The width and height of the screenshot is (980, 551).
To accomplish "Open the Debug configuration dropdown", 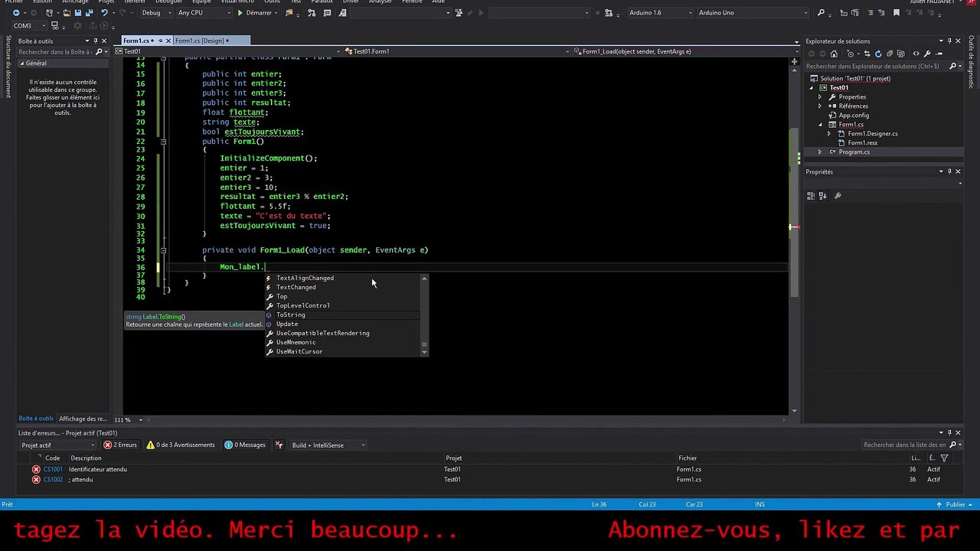I will coord(156,13).
